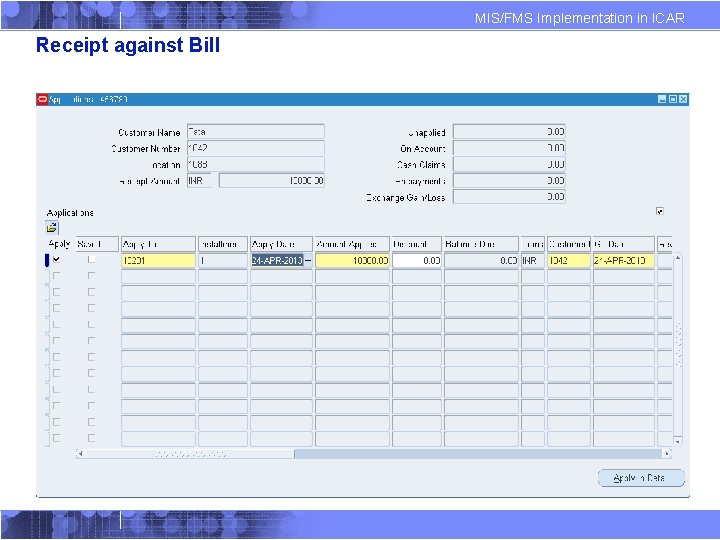Image resolution: width=720 pixels, height=540 pixels.
Task: Click the empty Apply To cell in second row
Action: coord(158,277)
